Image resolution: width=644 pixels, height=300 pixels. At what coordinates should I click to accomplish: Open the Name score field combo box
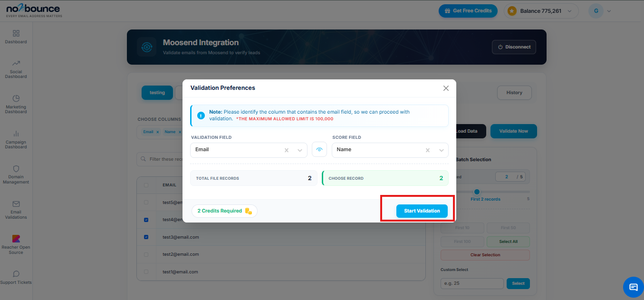[390, 150]
